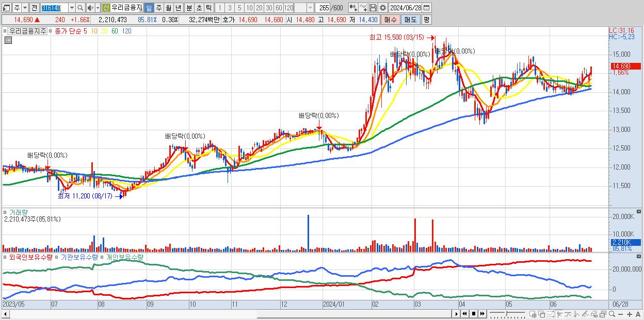
Task: Click the minus zoom-out icon
Action: point(621,314)
